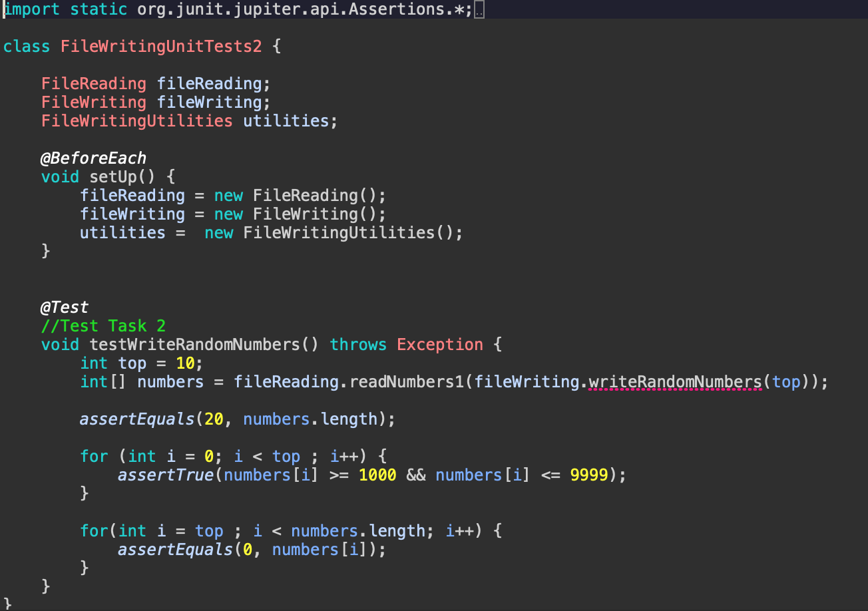868x611 pixels.
Task: Click assertEquals(0, numbers[i]) call
Action: tap(251, 549)
